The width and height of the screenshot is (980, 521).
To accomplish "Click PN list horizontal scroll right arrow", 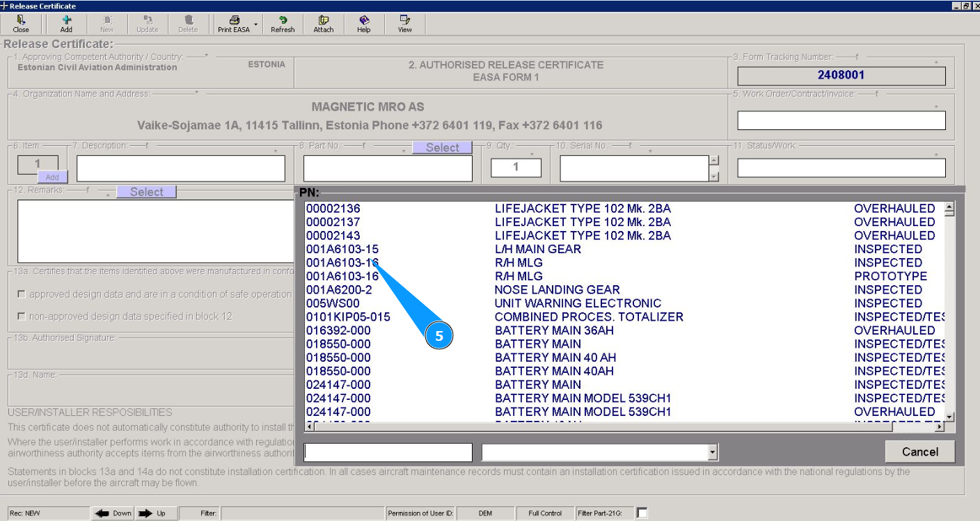I will (x=939, y=426).
